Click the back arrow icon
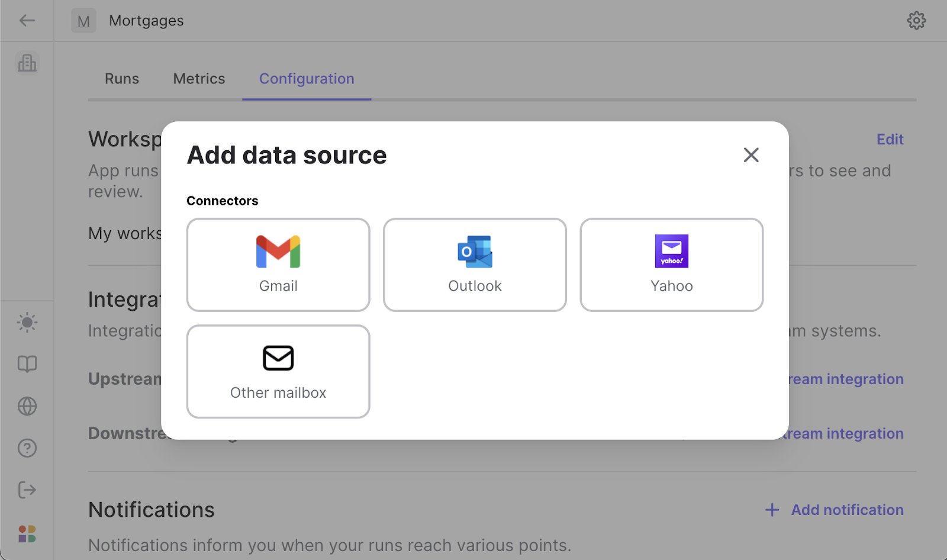 27,21
